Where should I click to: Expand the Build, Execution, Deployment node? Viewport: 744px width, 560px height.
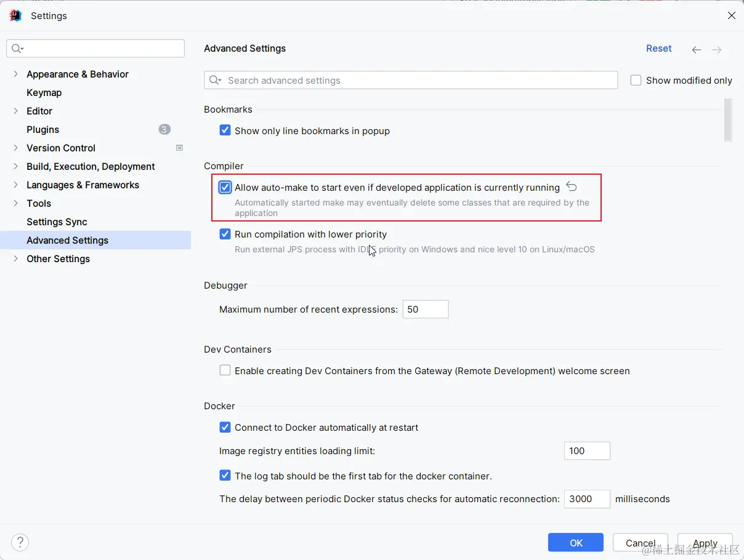15,166
